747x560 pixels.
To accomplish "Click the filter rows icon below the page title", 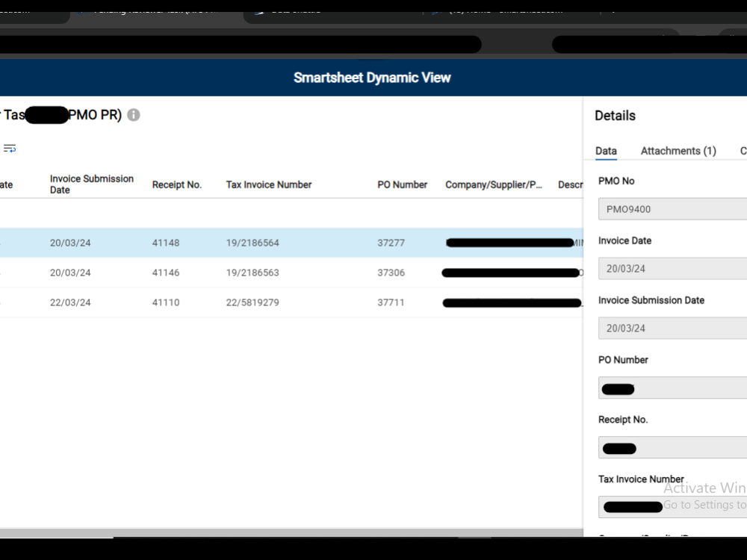I will coord(10,148).
